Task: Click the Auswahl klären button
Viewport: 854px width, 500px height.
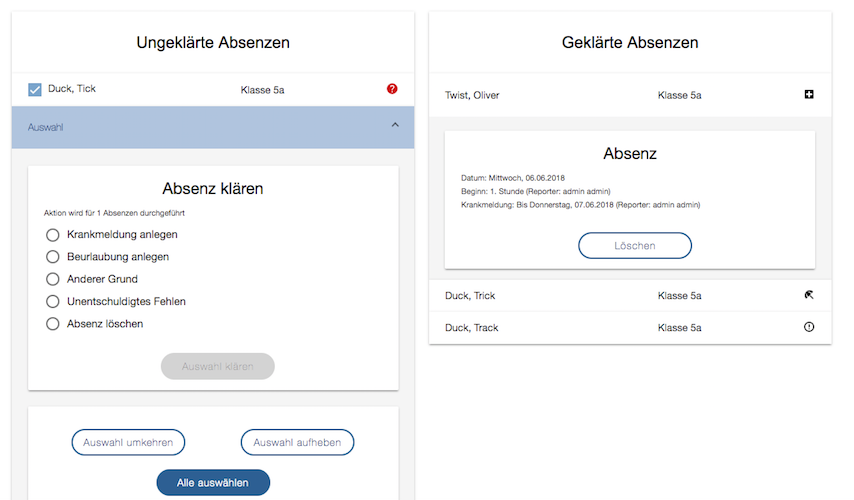Action: [x=217, y=367]
